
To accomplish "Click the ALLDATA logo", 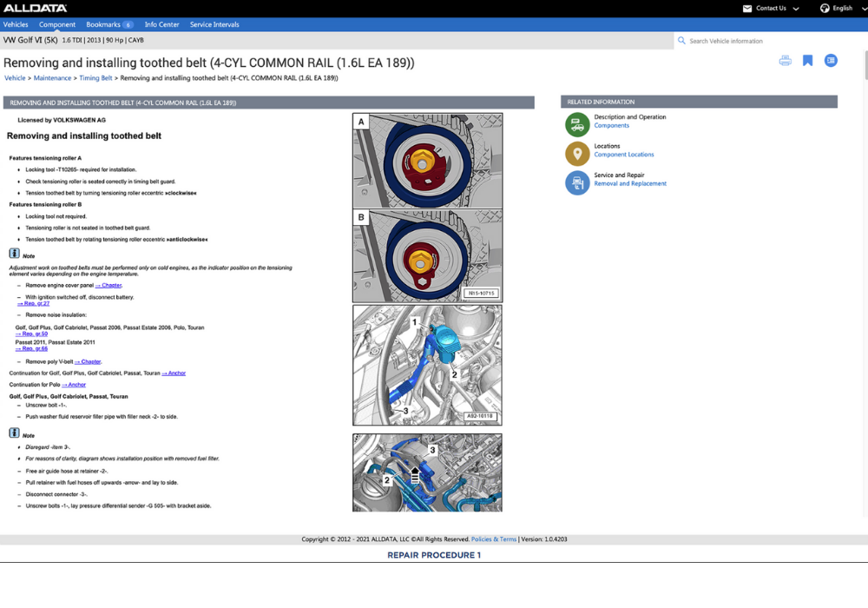I will pyautogui.click(x=35, y=9).
